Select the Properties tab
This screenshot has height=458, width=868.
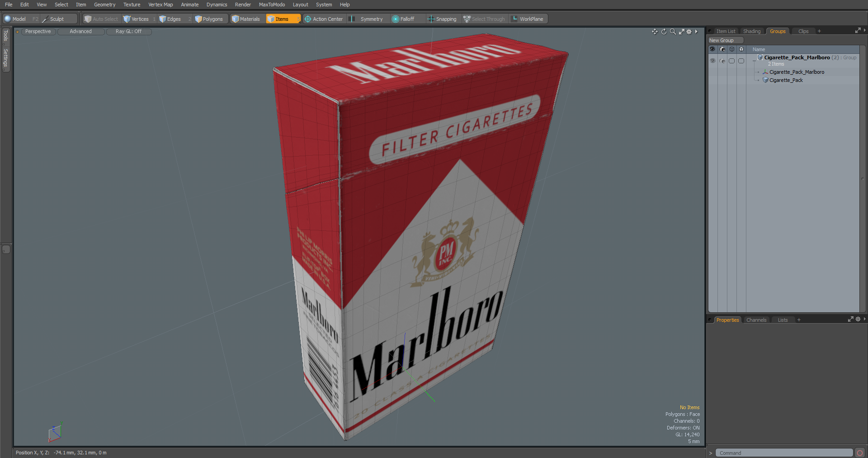[727, 320]
